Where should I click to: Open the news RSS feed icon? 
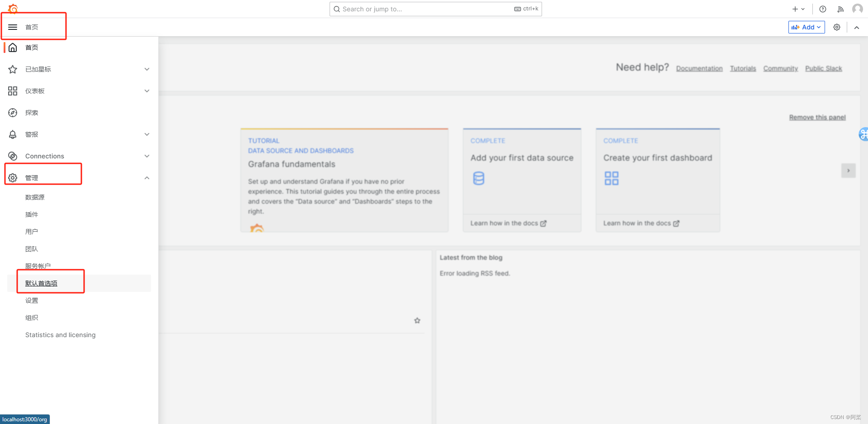pyautogui.click(x=840, y=9)
